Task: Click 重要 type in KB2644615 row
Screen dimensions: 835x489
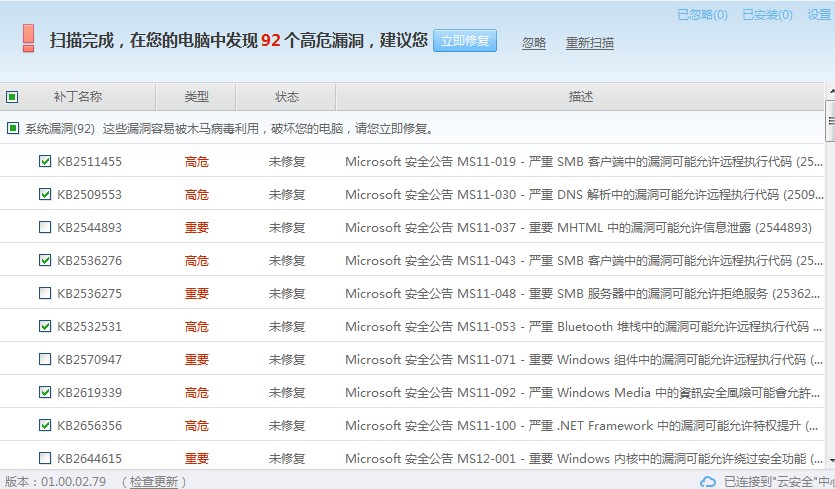Action: pos(197,459)
